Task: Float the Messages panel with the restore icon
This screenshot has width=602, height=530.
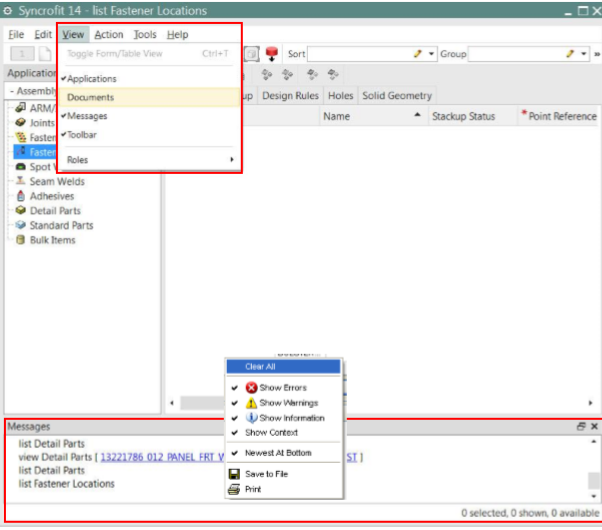Action: (x=581, y=426)
